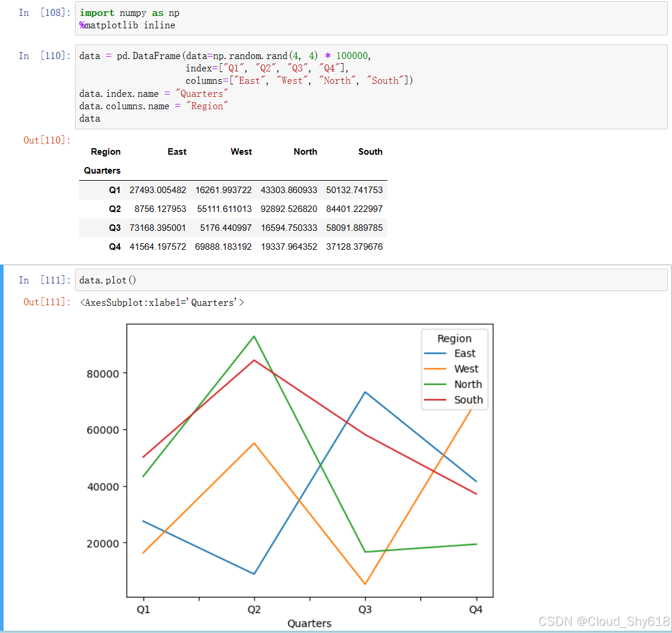Screen dimensions: 672x633
Task: Click the Q3 x-axis tick label
Action: pyautogui.click(x=365, y=609)
